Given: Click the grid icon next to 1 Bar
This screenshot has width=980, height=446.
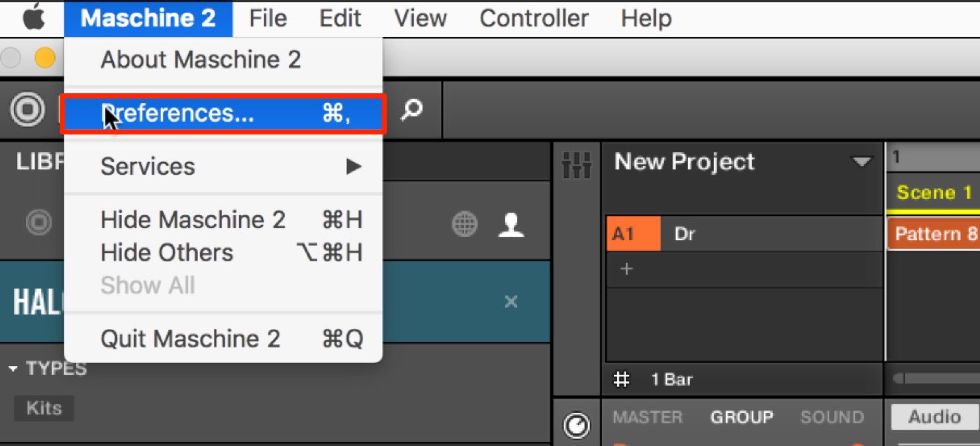Looking at the screenshot, I should point(621,379).
